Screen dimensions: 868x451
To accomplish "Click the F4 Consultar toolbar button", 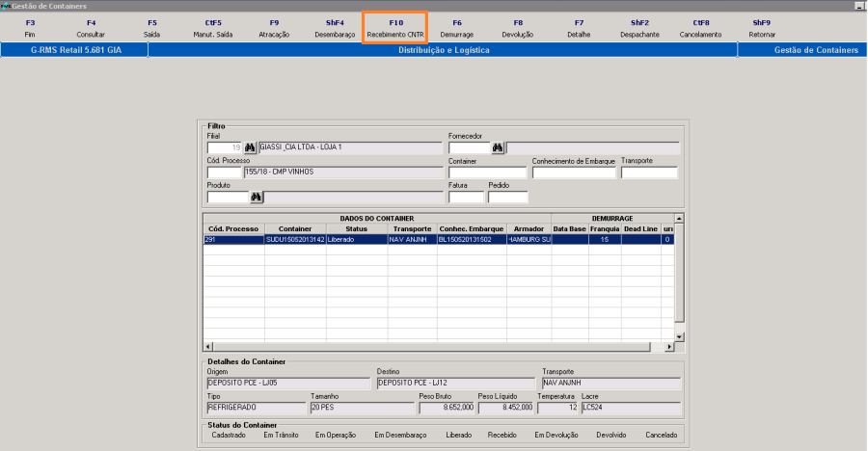I will [91, 28].
